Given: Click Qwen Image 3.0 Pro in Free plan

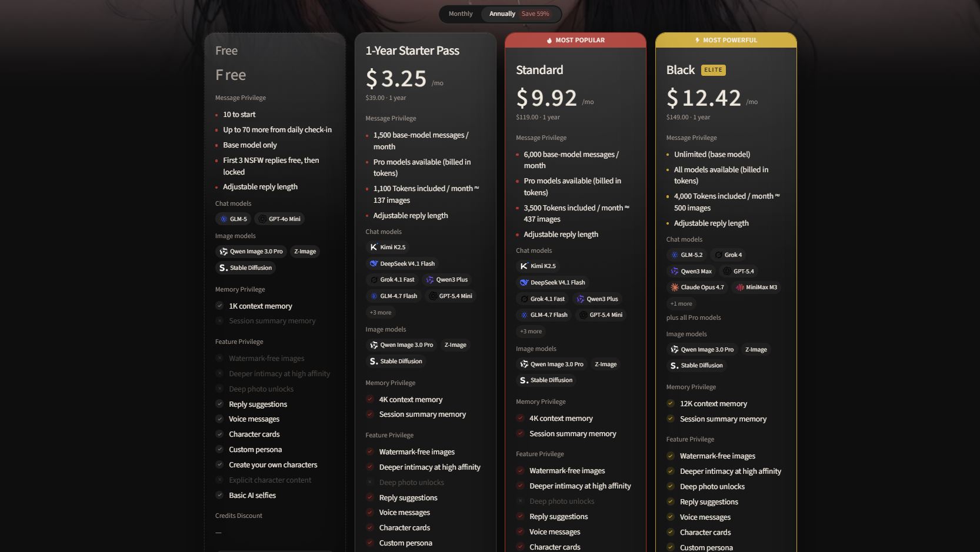Looking at the screenshot, I should click(x=251, y=252).
